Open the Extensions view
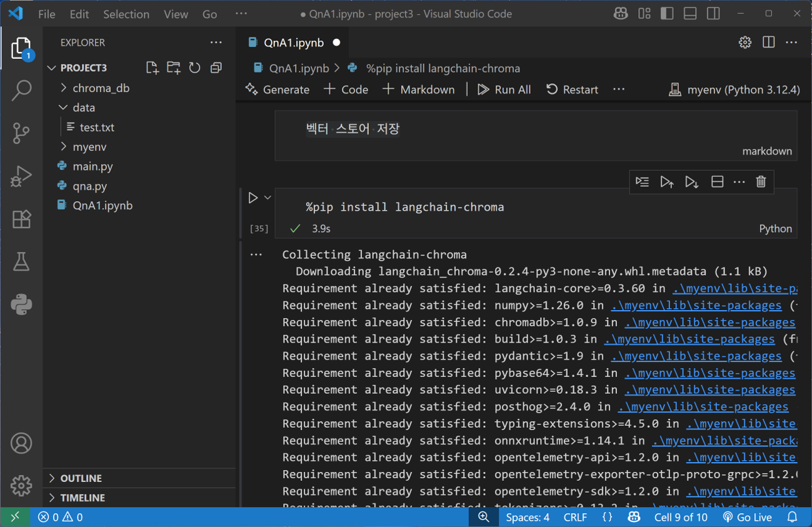Viewport: 812px width, 527px height. (x=21, y=219)
